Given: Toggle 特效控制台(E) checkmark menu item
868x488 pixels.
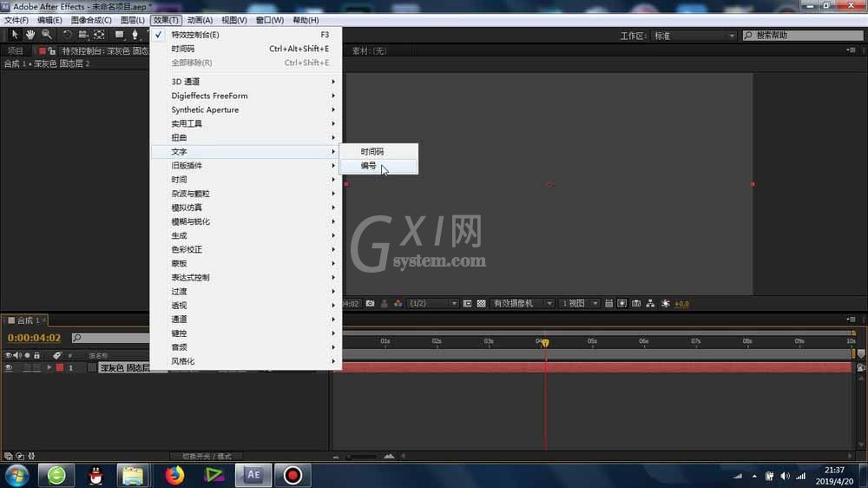Looking at the screenshot, I should pyautogui.click(x=246, y=35).
